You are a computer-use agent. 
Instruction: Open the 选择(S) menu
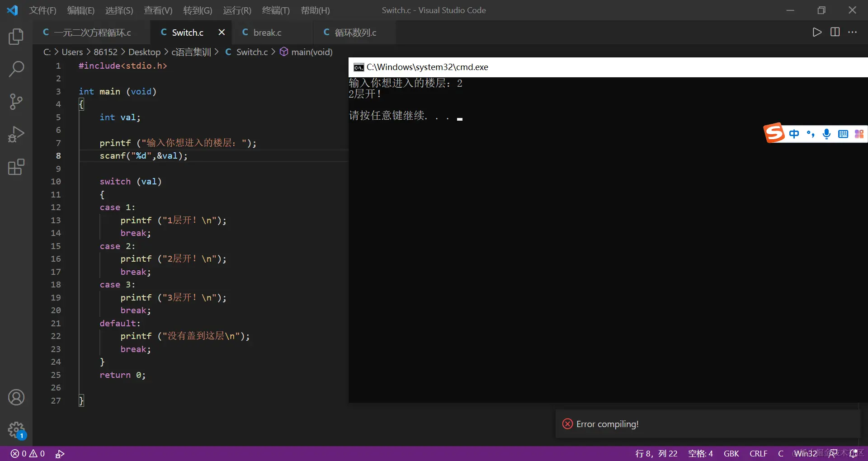119,10
